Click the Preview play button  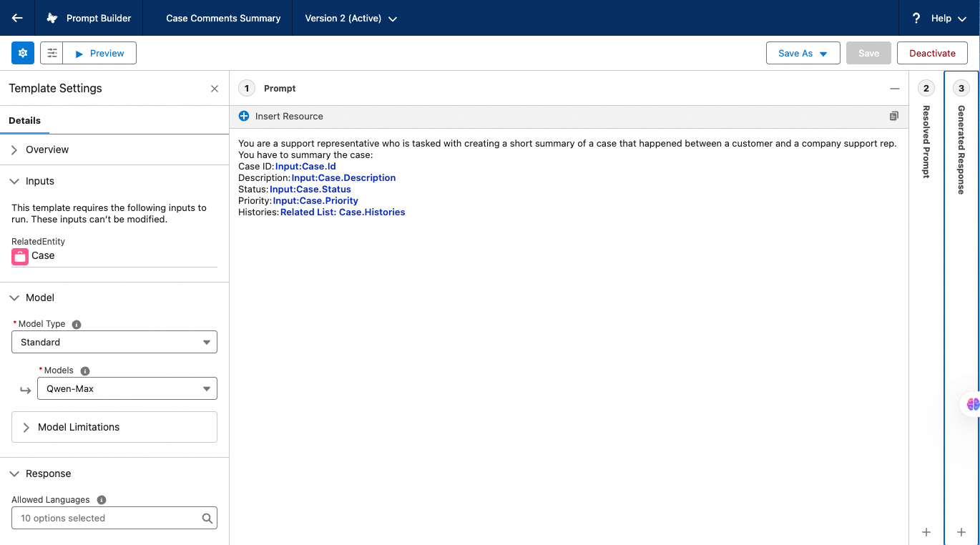pos(100,53)
